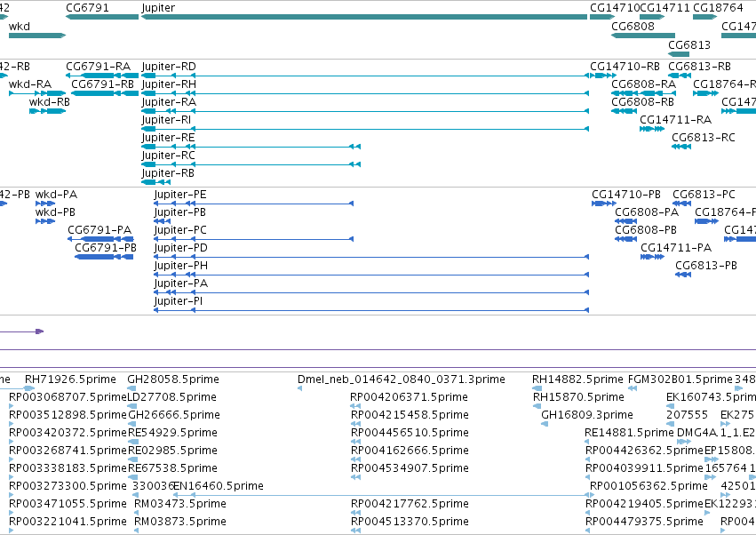Image resolution: width=756 pixels, height=535 pixels.
Task: Open protein Jupiter-PE
Action: (x=253, y=204)
